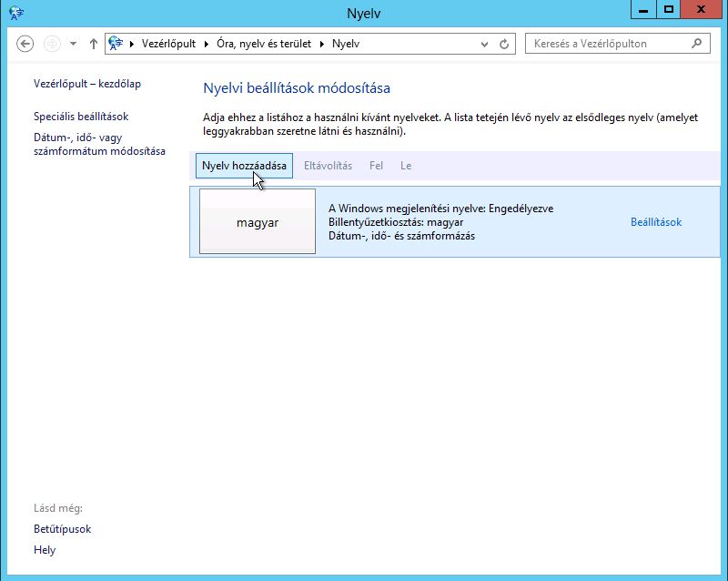The width and height of the screenshot is (728, 581).
Task: Open the Betűtípusok link
Action: pyautogui.click(x=62, y=529)
